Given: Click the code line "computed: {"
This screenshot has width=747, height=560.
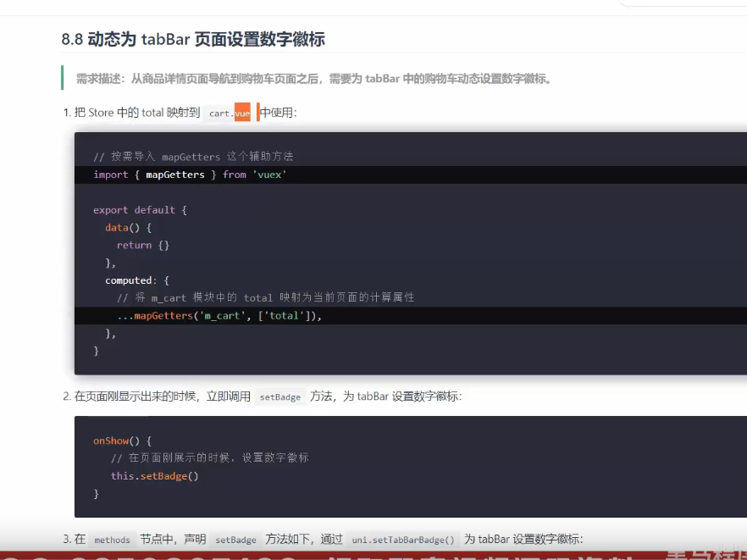Looking at the screenshot, I should click(x=136, y=280).
